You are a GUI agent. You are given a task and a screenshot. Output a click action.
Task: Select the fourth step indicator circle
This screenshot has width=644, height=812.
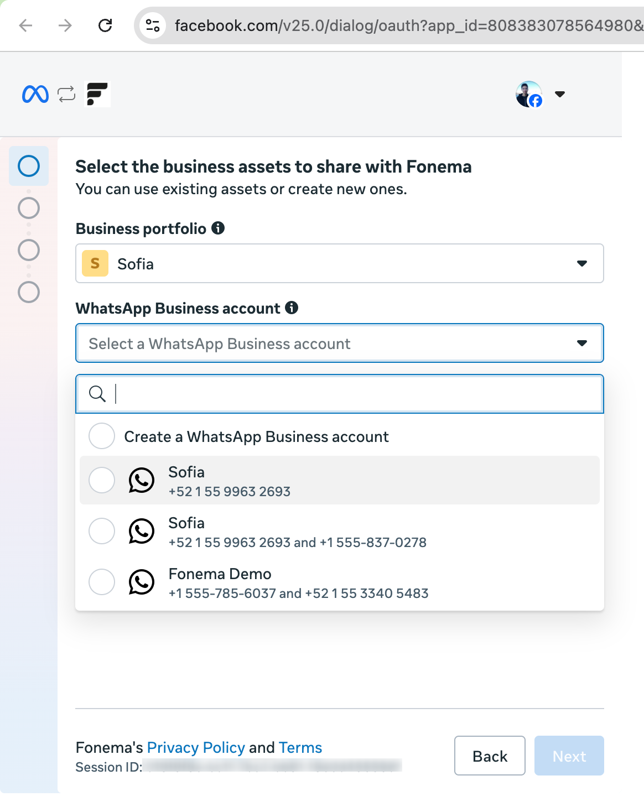[29, 292]
